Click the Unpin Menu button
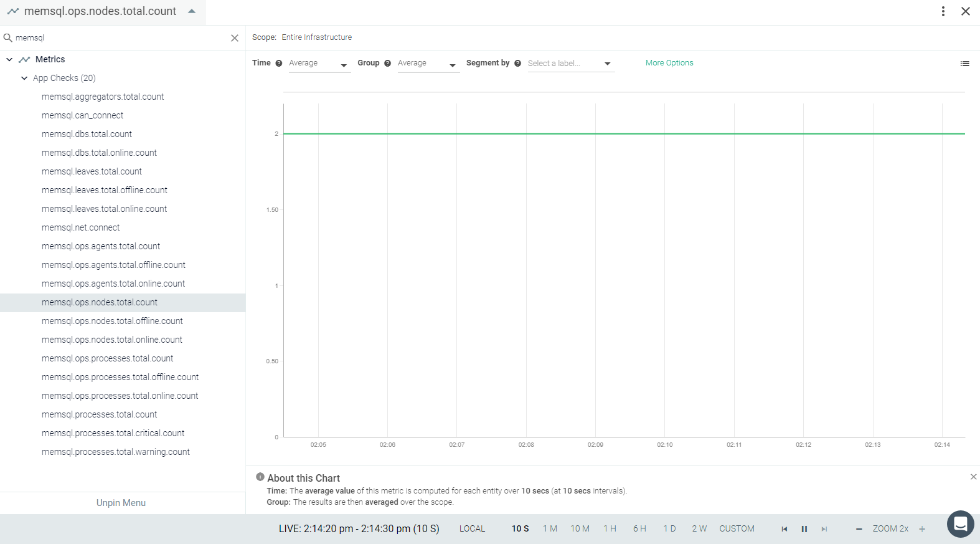This screenshot has width=980, height=544. point(121,503)
